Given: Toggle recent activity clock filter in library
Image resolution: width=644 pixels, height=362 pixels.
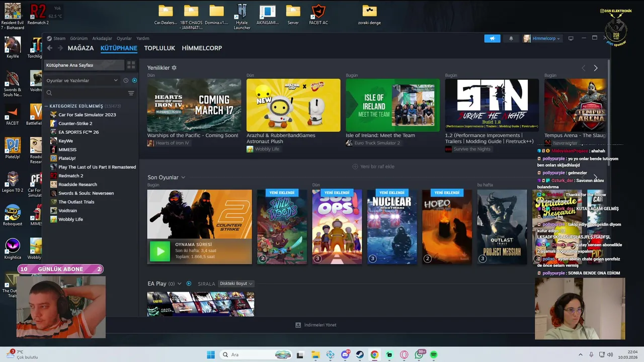Looking at the screenshot, I should 126,80.
